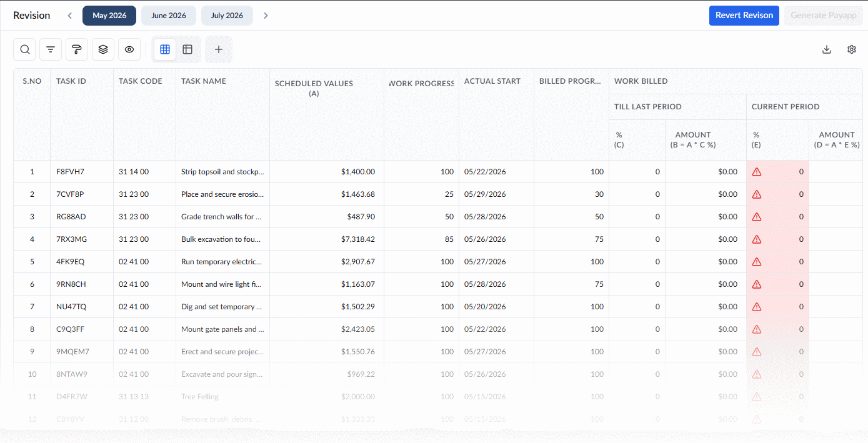Go to previous revision months
The image size is (868, 443).
point(69,16)
